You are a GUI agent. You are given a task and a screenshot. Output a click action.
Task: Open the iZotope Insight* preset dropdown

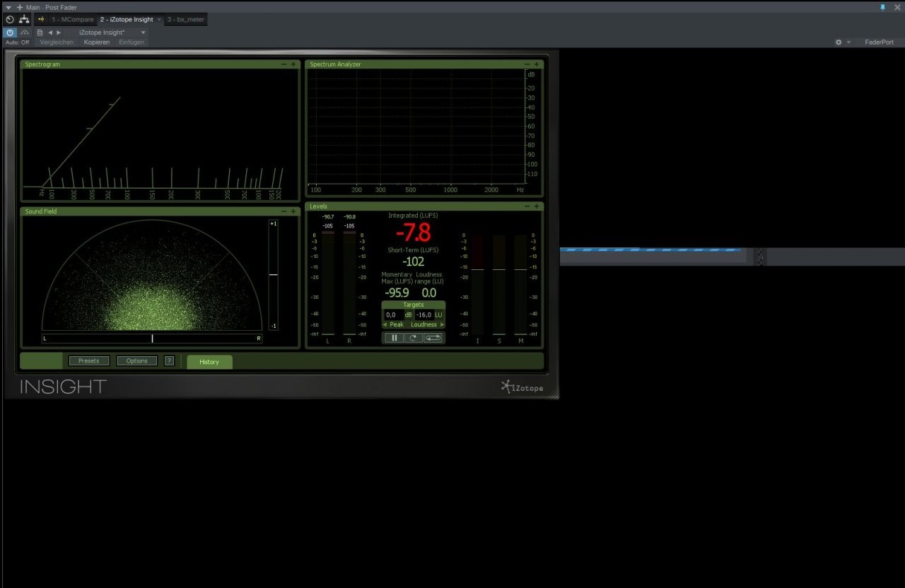(x=112, y=33)
